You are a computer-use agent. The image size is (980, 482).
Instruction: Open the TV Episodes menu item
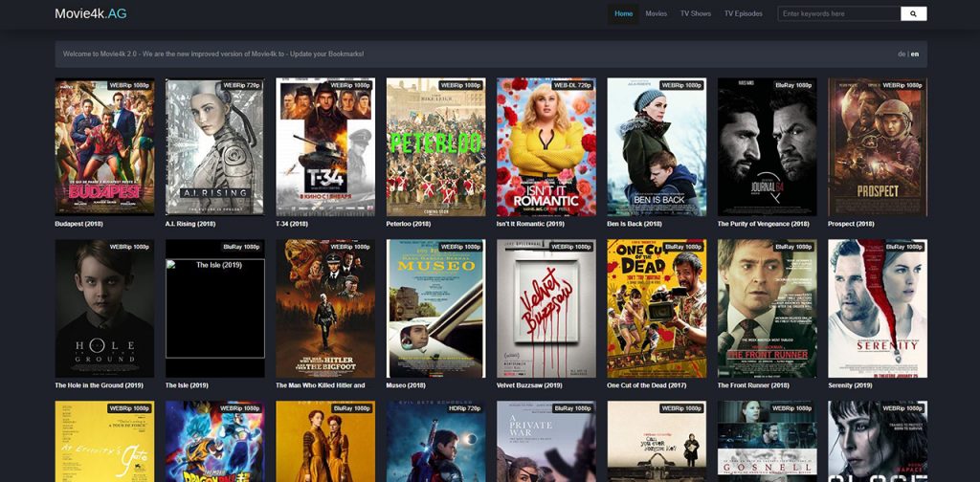point(743,13)
